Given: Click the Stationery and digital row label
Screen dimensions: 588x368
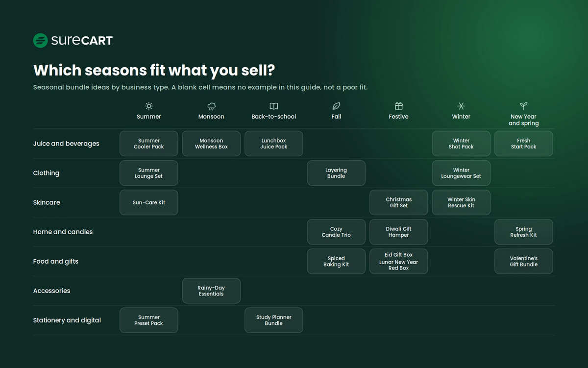Looking at the screenshot, I should coord(67,320).
